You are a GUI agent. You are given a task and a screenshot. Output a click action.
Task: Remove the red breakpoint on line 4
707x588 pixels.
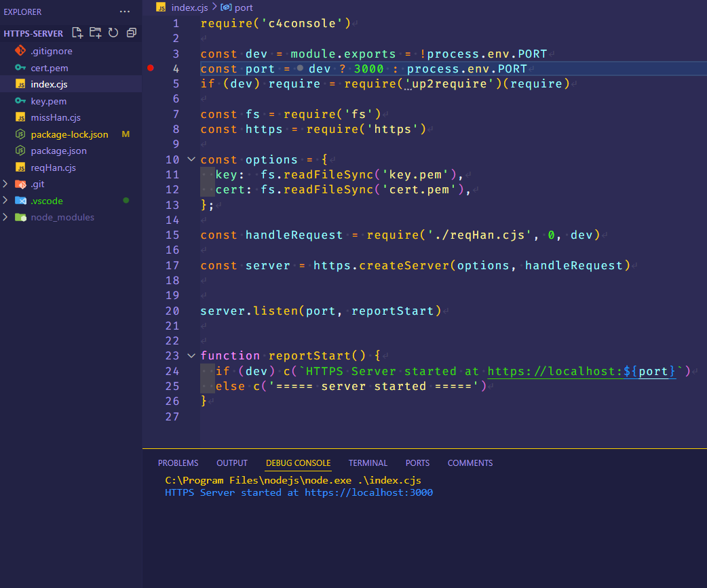coord(151,68)
